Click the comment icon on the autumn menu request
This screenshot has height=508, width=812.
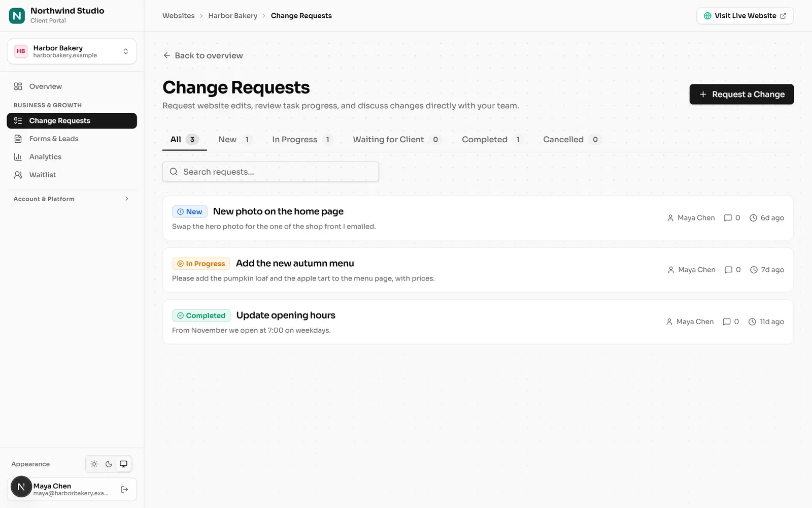pos(728,270)
